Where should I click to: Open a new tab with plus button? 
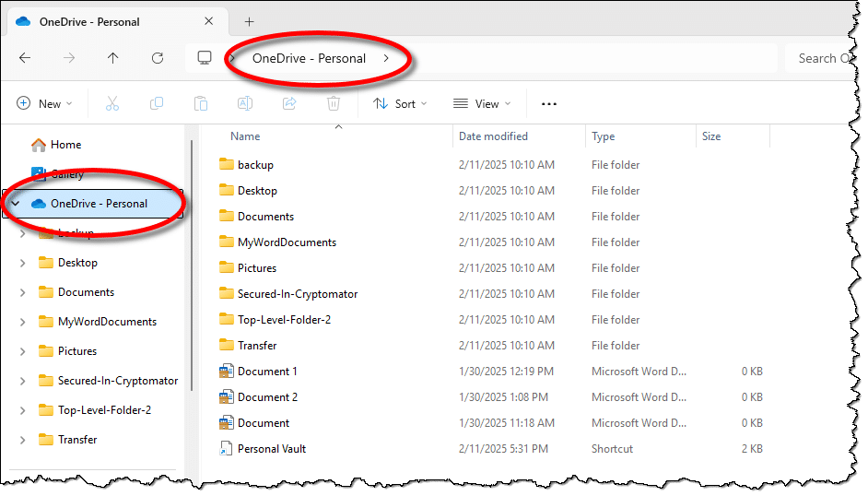click(x=249, y=21)
